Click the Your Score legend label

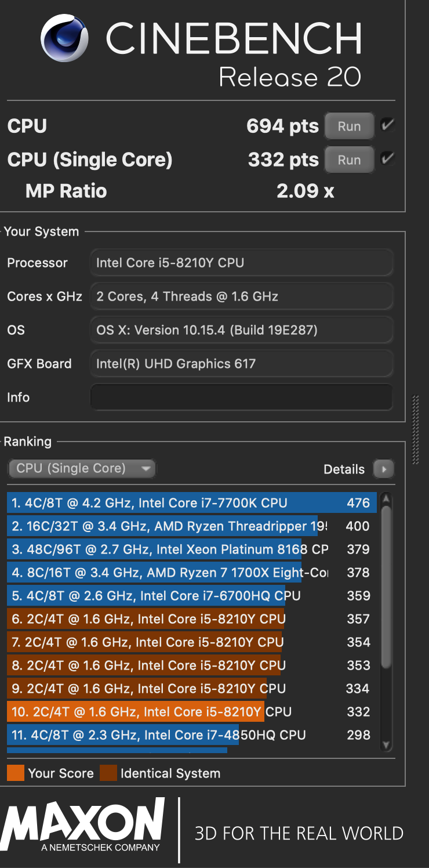pos(61,773)
